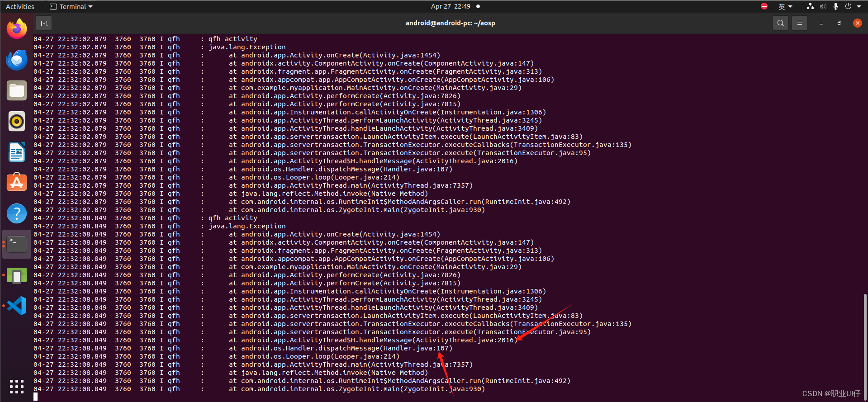Open Firefox from the dock
Screen dimensions: 868x402
pyautogui.click(x=17, y=29)
